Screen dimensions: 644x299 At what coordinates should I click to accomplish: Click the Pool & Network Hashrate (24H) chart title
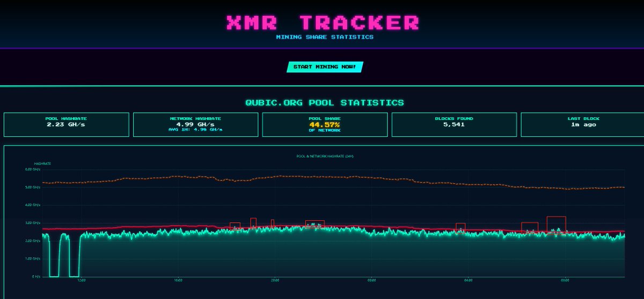click(x=325, y=156)
